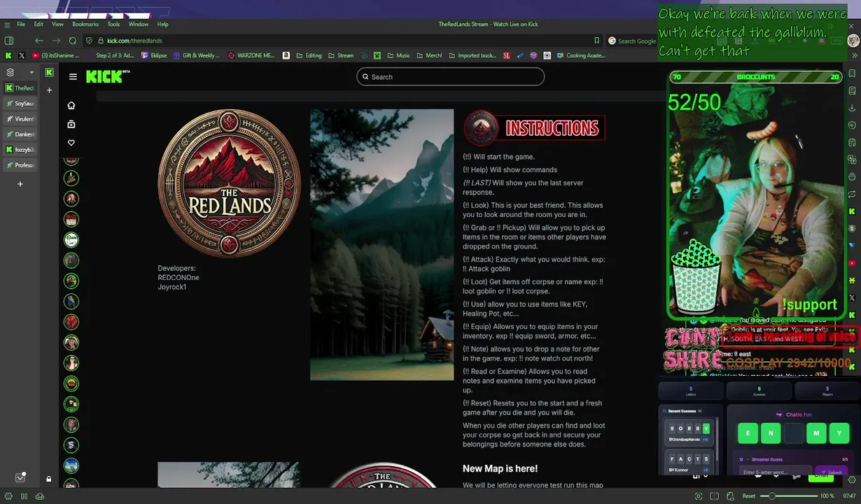Expand the Music bookmarks folder

pos(398,55)
